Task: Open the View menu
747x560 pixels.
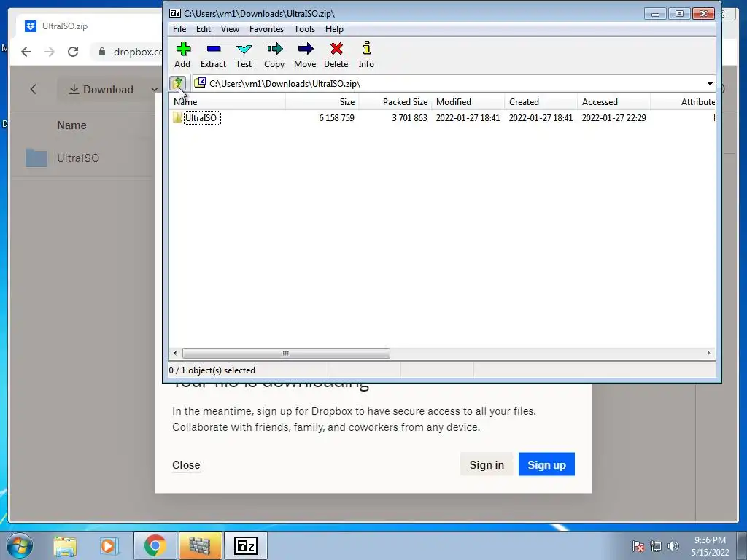Action: [230, 29]
